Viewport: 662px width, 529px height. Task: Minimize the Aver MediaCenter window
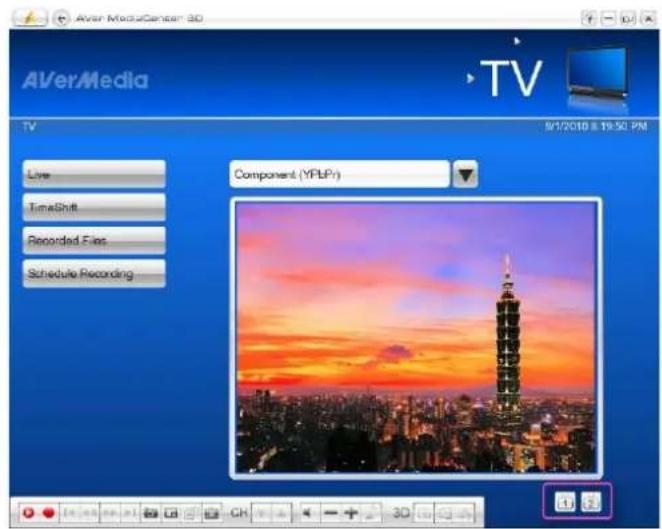click(x=608, y=18)
